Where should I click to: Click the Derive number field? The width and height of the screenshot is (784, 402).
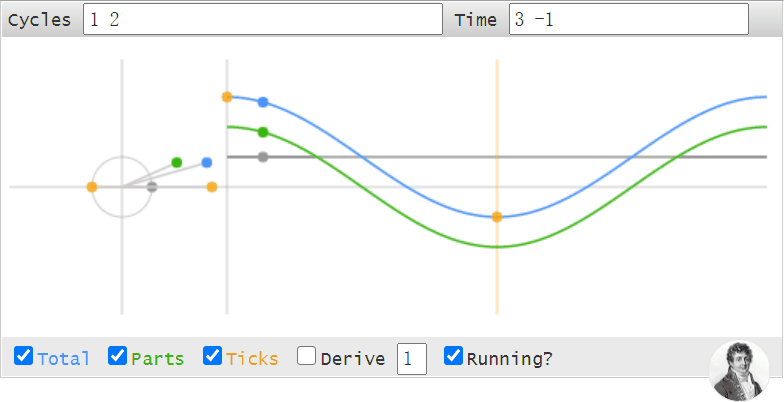click(x=412, y=358)
